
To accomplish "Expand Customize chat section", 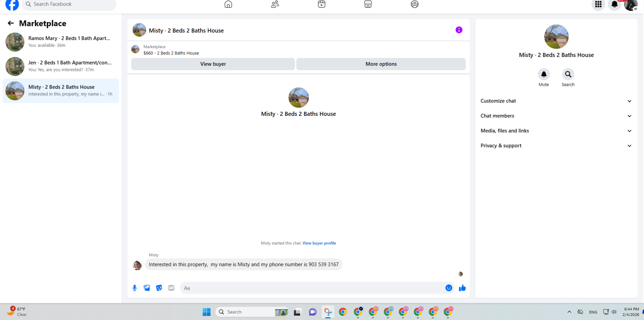I will tap(556, 101).
